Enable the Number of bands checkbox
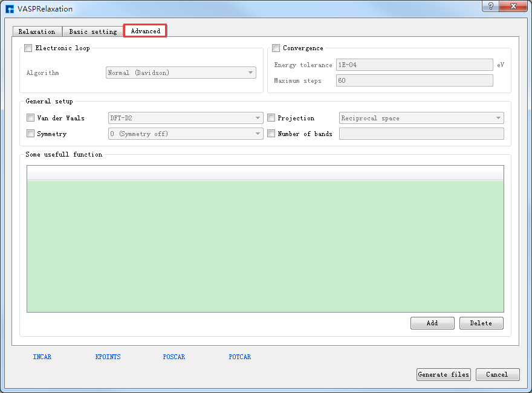This screenshot has height=393, width=532. (271, 134)
